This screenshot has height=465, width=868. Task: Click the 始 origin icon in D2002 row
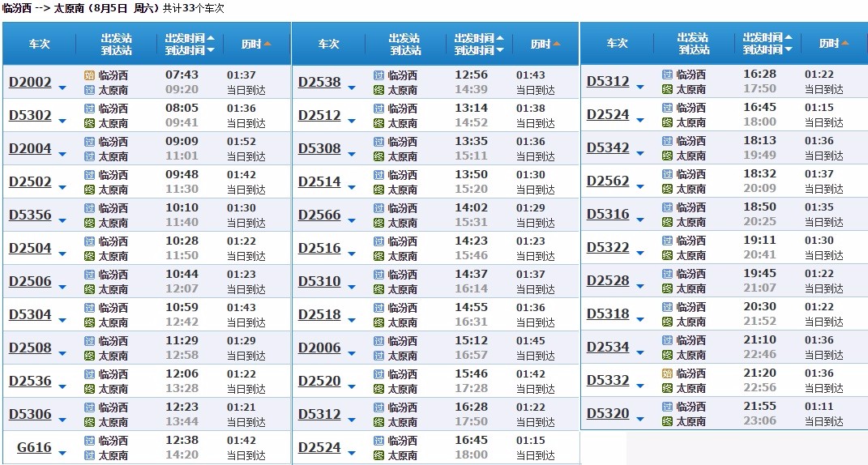coord(90,75)
